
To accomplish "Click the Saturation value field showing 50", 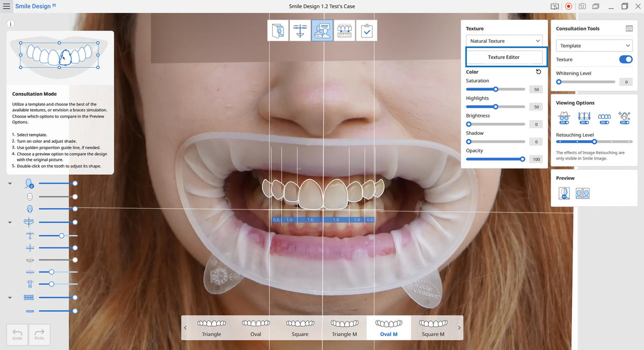I will (x=536, y=90).
